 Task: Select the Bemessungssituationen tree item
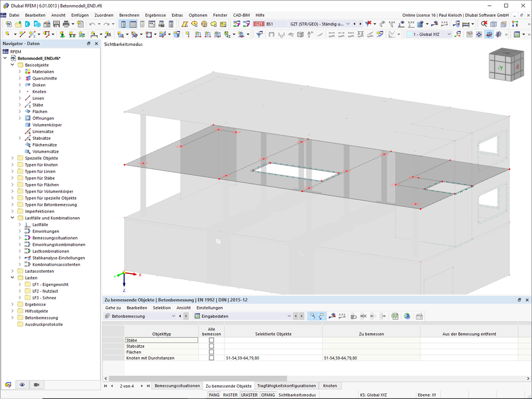click(55, 238)
